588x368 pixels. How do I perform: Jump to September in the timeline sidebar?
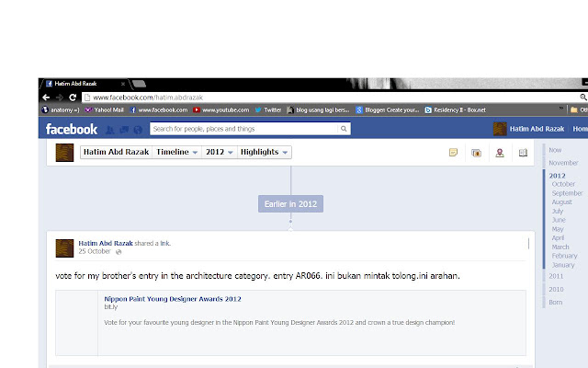[567, 193]
